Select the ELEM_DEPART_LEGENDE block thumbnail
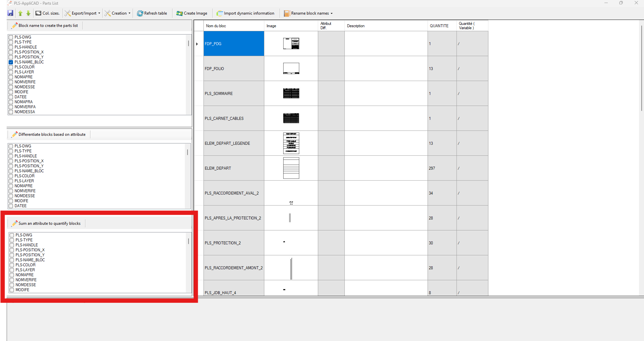644x341 pixels. tap(291, 143)
